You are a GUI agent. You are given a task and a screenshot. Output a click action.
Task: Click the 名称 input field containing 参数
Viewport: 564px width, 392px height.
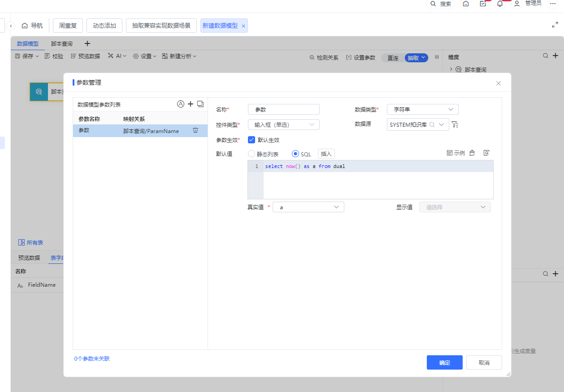284,109
